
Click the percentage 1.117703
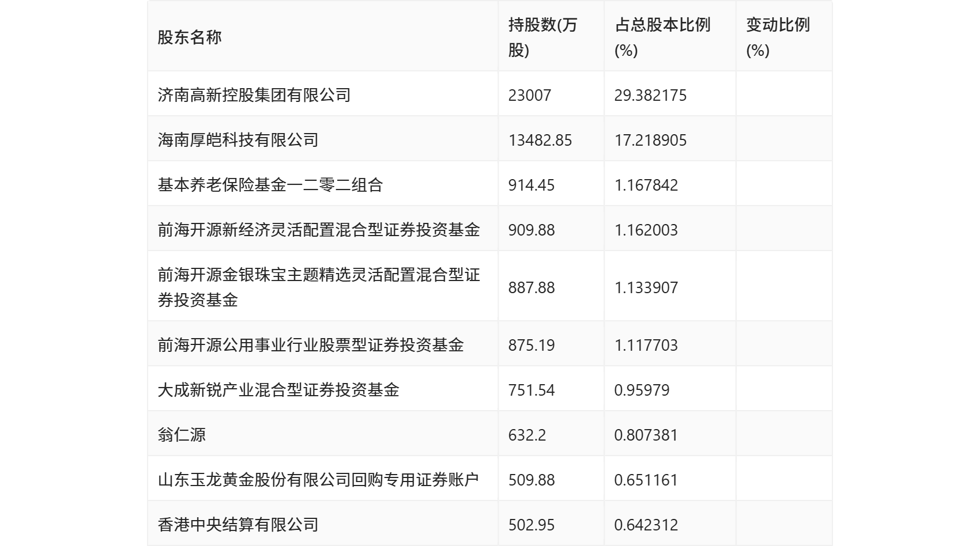coord(646,345)
